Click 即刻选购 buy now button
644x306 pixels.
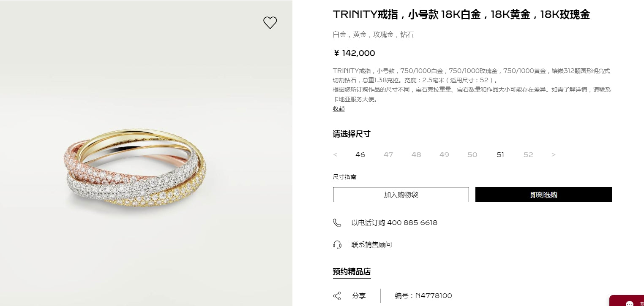(543, 195)
